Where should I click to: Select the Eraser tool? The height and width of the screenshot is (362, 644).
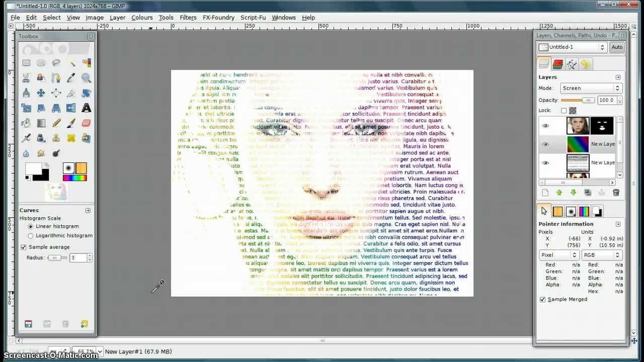point(86,123)
